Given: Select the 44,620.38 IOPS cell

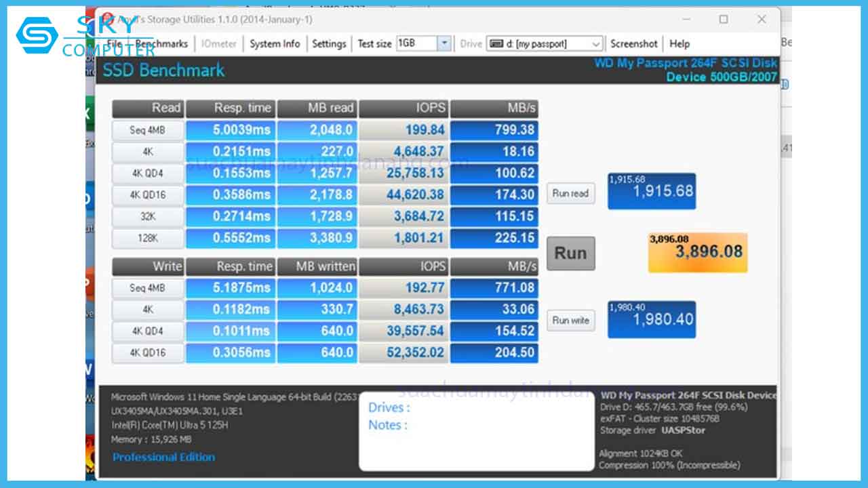Looking at the screenshot, I should 404,195.
